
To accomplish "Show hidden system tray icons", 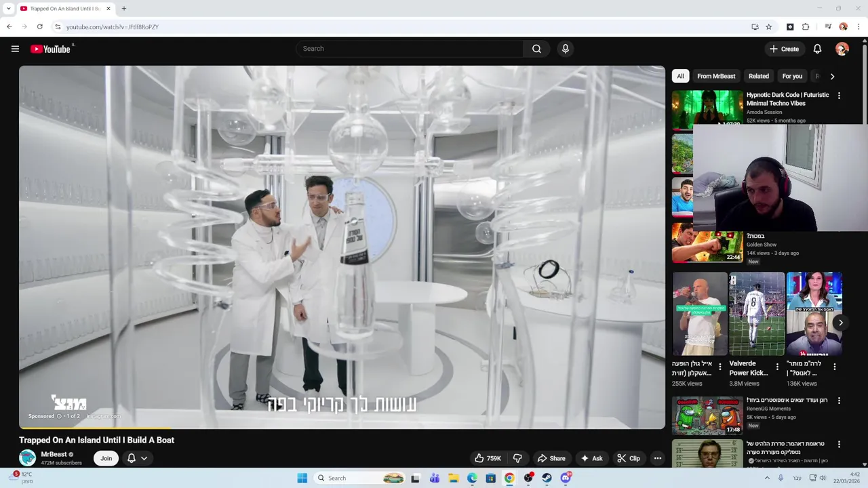I will pyautogui.click(x=767, y=478).
